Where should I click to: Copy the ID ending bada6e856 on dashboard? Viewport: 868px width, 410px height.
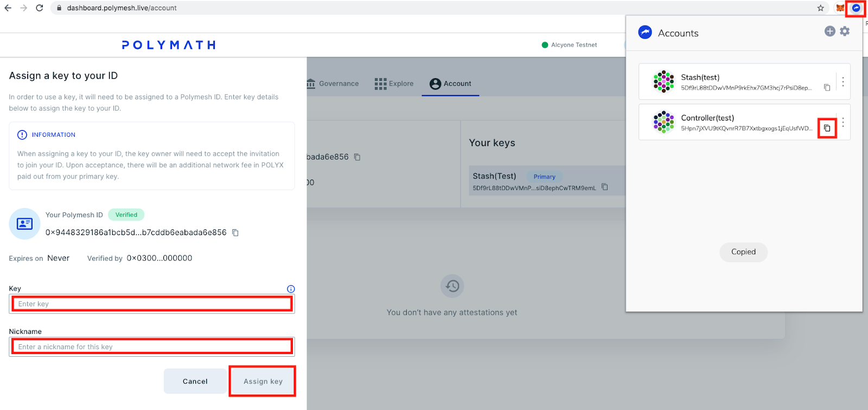pyautogui.click(x=357, y=157)
